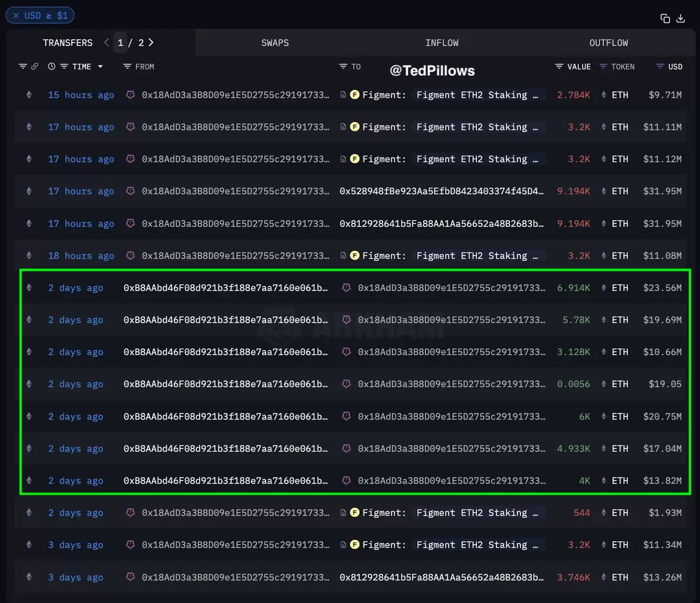
Task: Open sender 0x18AdD3a3B8D0 in the $13.26M row
Action: [x=236, y=577]
